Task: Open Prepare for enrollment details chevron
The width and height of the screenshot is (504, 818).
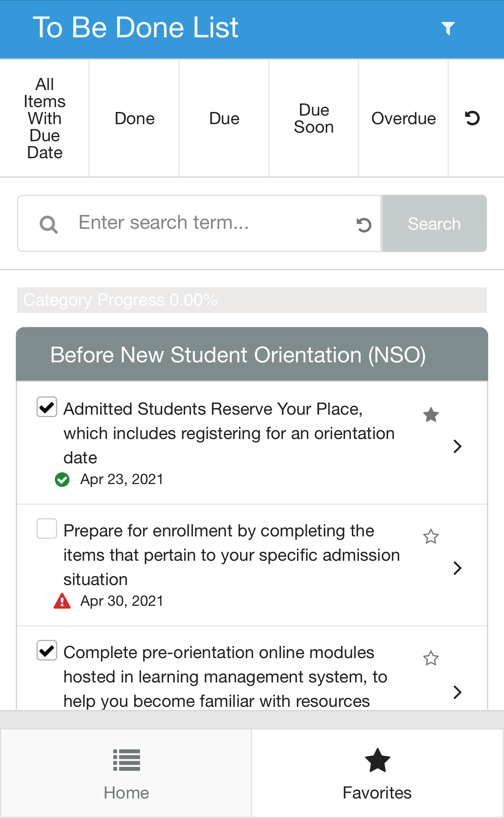Action: pos(457,568)
